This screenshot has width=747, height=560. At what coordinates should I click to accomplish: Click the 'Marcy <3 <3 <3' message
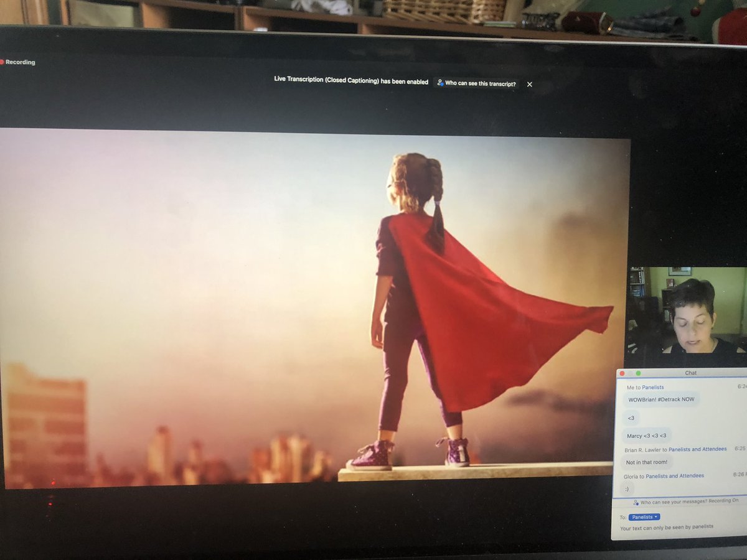(x=646, y=436)
